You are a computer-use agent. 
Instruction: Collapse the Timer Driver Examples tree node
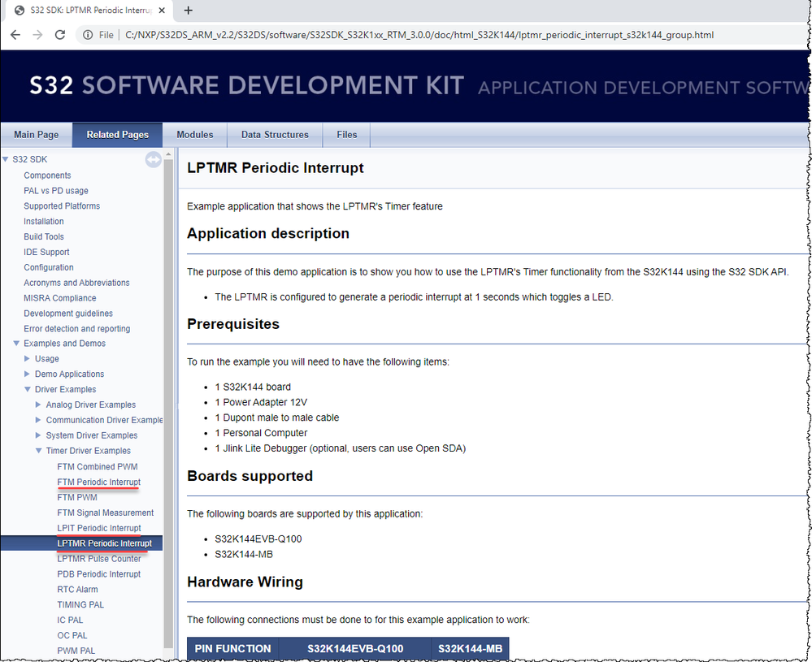pos(38,451)
